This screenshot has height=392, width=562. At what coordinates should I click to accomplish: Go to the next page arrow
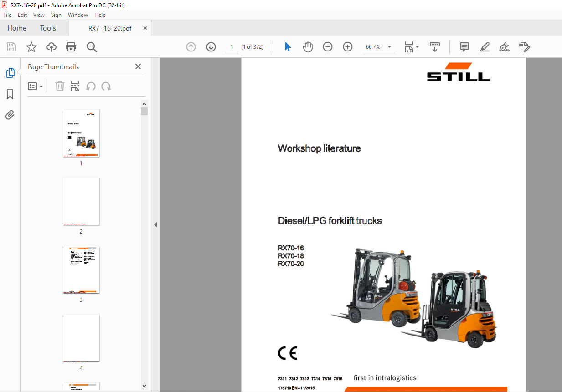pyautogui.click(x=211, y=47)
